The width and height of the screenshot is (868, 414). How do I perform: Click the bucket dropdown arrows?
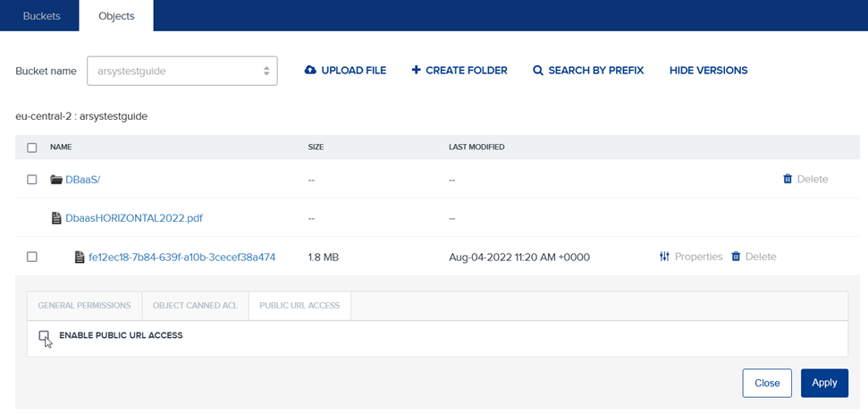click(266, 71)
